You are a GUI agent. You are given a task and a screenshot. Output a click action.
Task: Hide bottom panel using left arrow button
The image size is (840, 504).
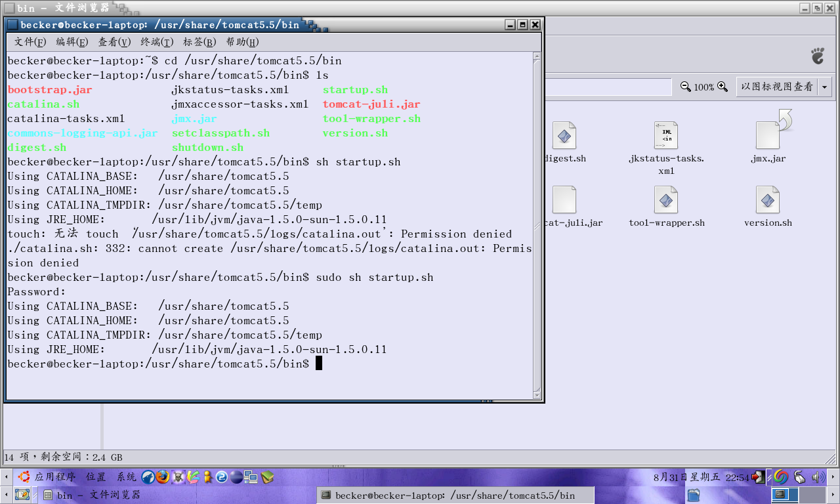pos(7,495)
